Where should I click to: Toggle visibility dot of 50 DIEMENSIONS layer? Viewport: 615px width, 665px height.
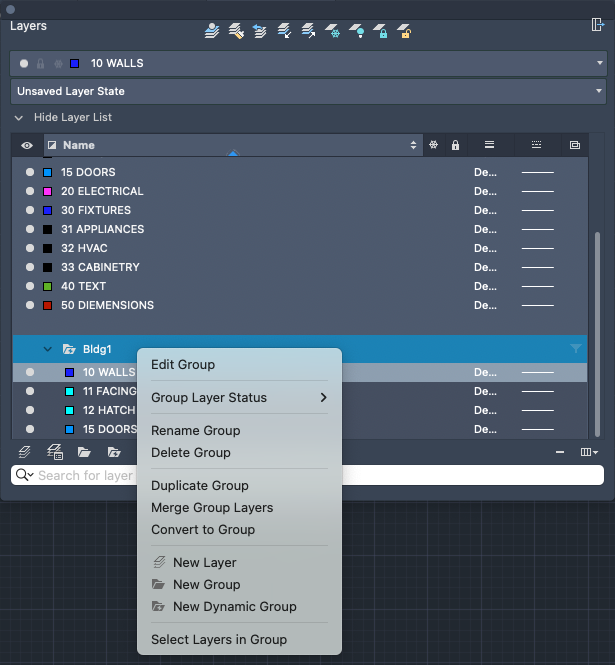30,305
